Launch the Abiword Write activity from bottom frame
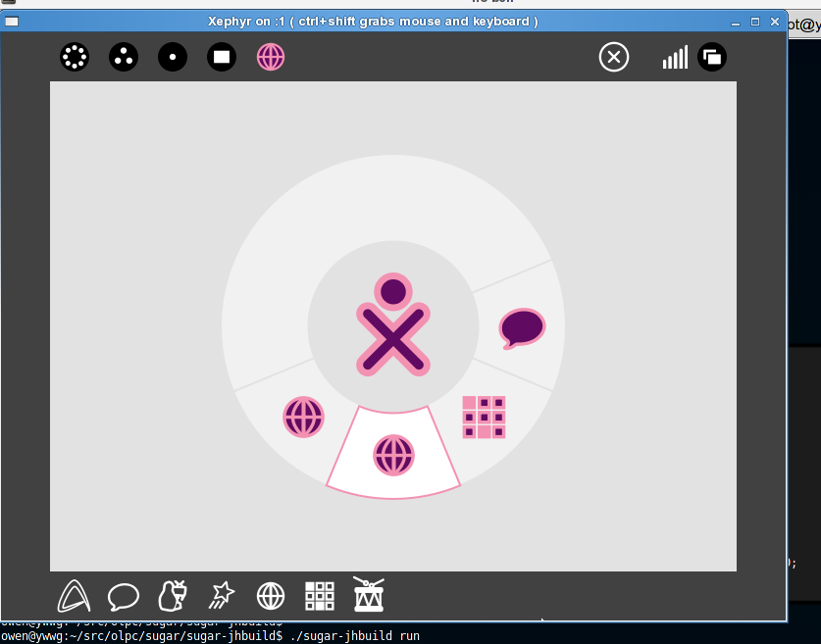This screenshot has width=821, height=644. click(74, 596)
